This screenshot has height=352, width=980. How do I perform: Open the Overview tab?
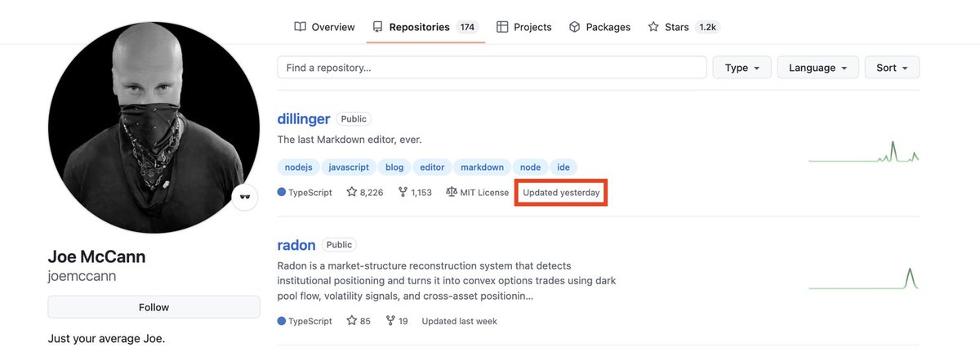[324, 27]
